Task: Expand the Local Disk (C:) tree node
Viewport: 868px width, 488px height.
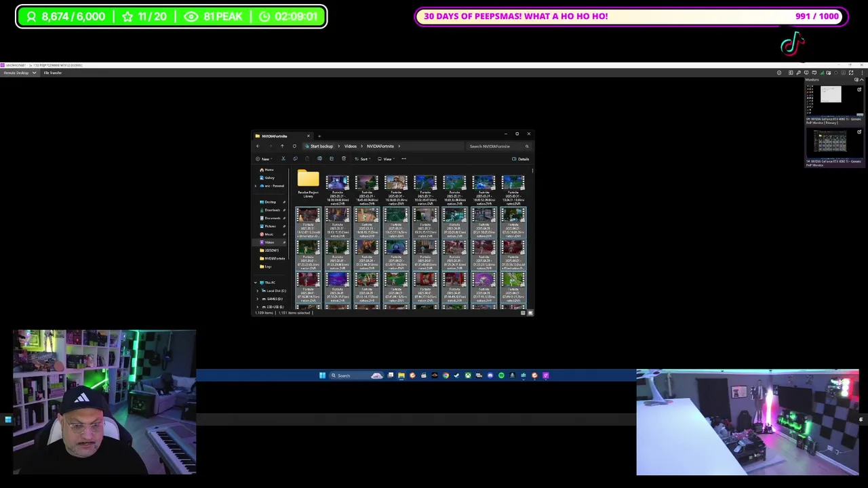Action: (258, 291)
